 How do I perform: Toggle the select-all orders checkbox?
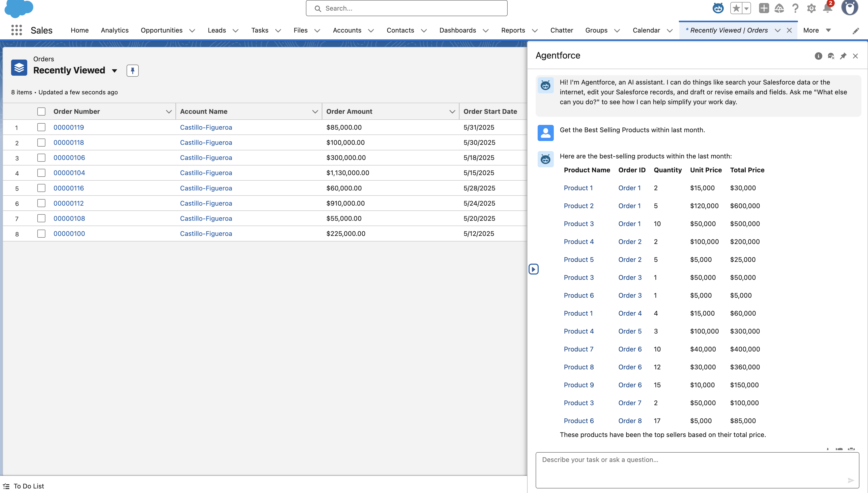click(x=41, y=112)
